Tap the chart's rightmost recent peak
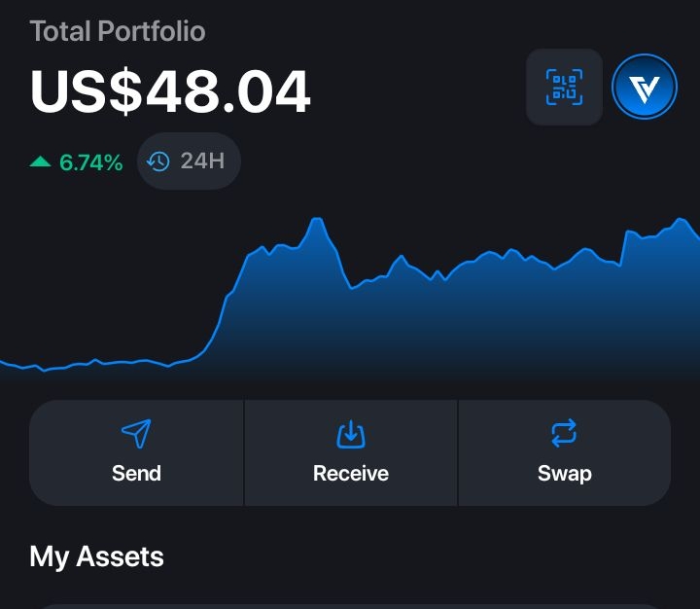The image size is (700, 609). tap(681, 220)
